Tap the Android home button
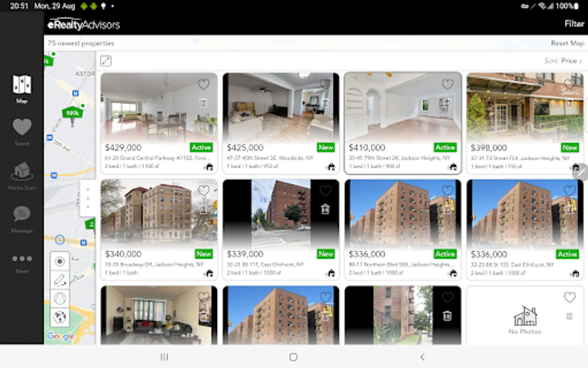The image size is (588, 368). pyautogui.click(x=293, y=357)
